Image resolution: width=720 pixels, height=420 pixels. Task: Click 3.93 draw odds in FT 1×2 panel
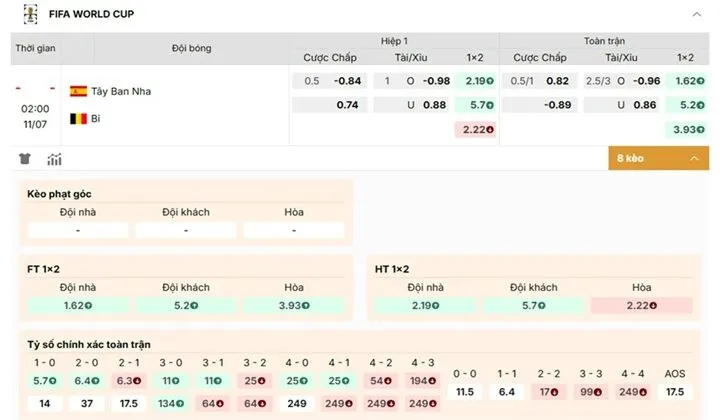294,305
